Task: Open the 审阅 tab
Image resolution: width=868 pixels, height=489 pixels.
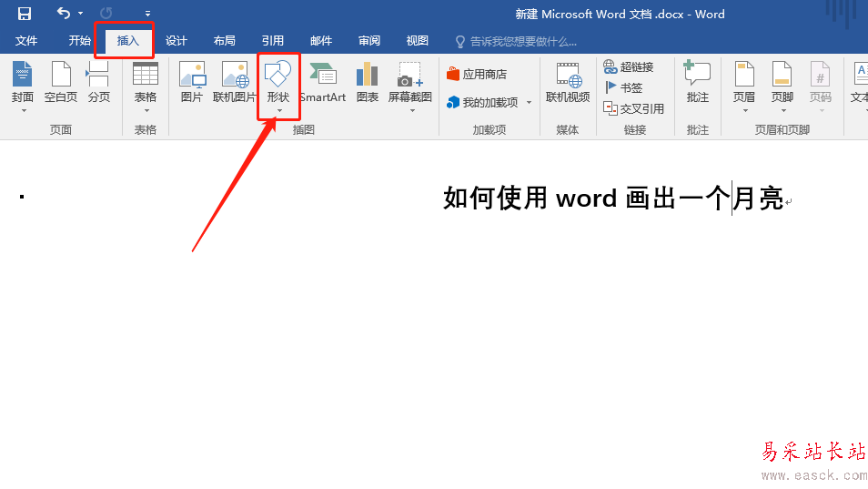Action: pyautogui.click(x=369, y=40)
